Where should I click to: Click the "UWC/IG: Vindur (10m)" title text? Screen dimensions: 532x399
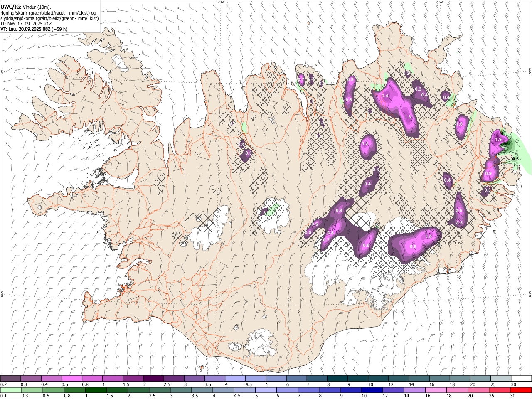25,7
